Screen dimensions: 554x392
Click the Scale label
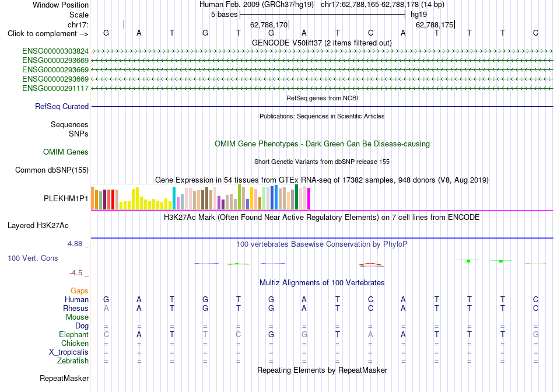79,15
